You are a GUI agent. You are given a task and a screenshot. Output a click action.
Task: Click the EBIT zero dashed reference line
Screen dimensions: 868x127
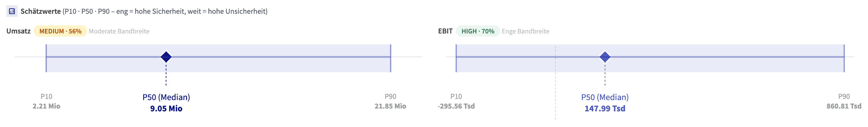coord(555,83)
